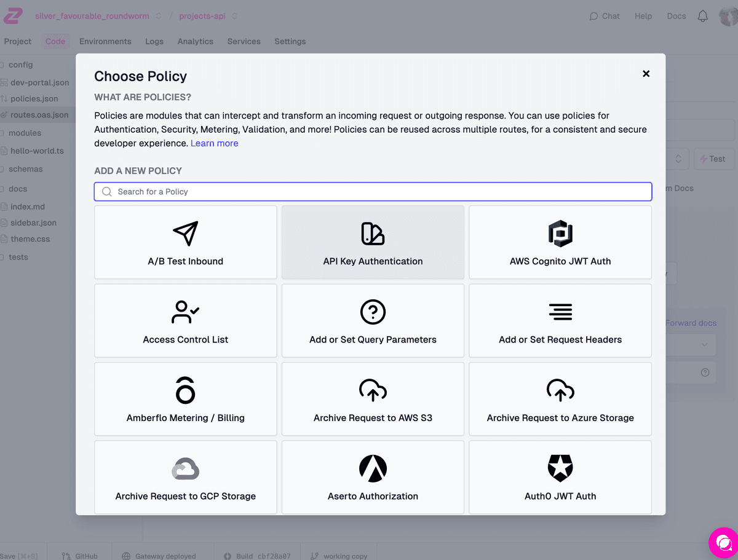Viewport: 738px width, 560px height.
Task: Close the Choose Policy dialog
Action: tap(646, 74)
